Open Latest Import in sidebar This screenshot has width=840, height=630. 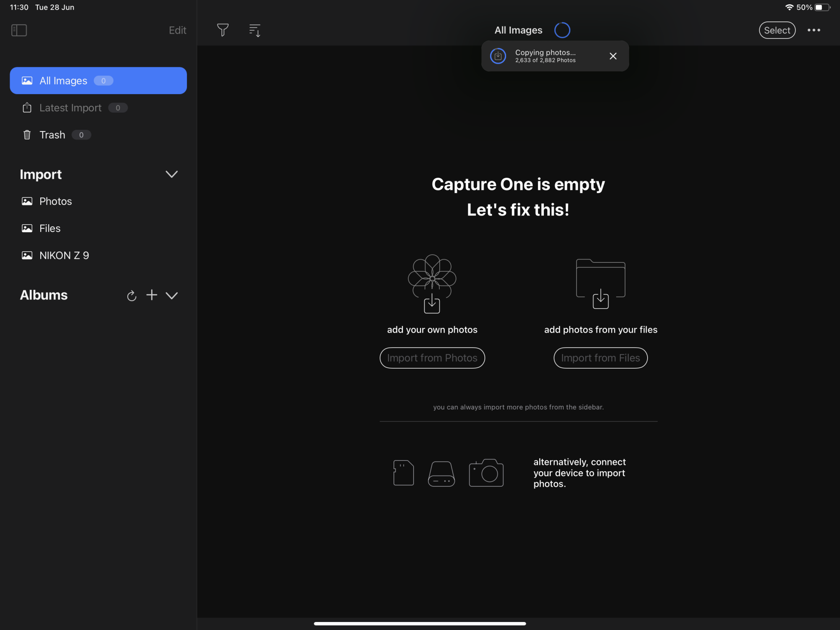coord(70,108)
